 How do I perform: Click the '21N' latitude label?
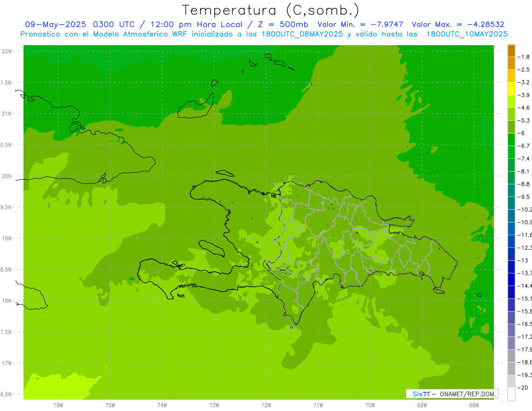(8, 114)
